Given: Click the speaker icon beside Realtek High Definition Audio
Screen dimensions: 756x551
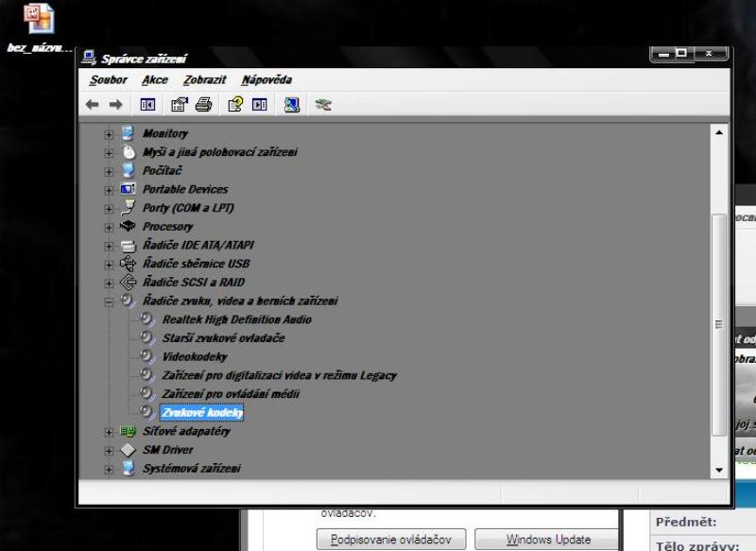Looking at the screenshot, I should (147, 319).
